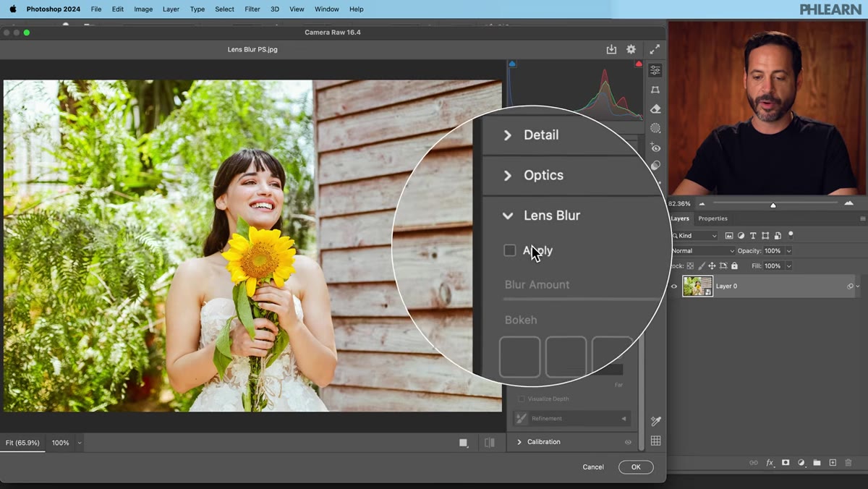Click the split view settings toggle icon

point(490,443)
